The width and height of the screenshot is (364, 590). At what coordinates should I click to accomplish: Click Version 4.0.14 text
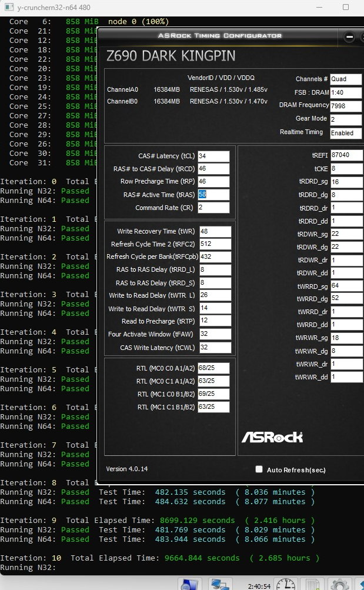coord(126,469)
